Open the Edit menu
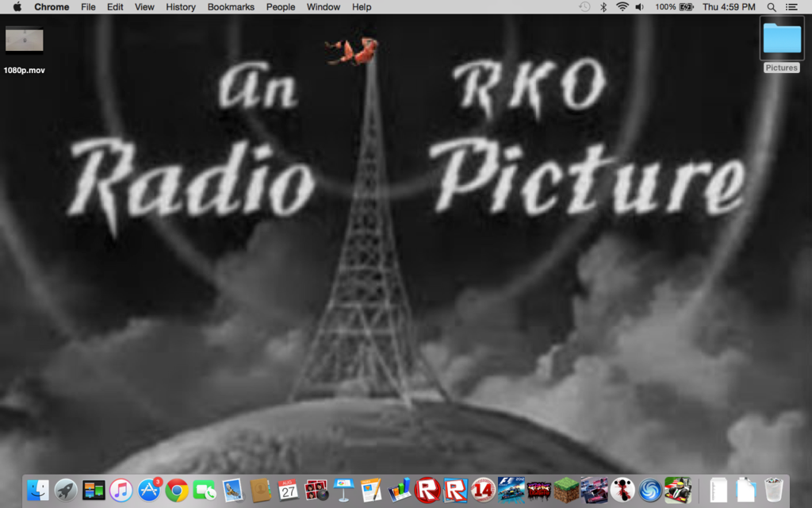 115,6
